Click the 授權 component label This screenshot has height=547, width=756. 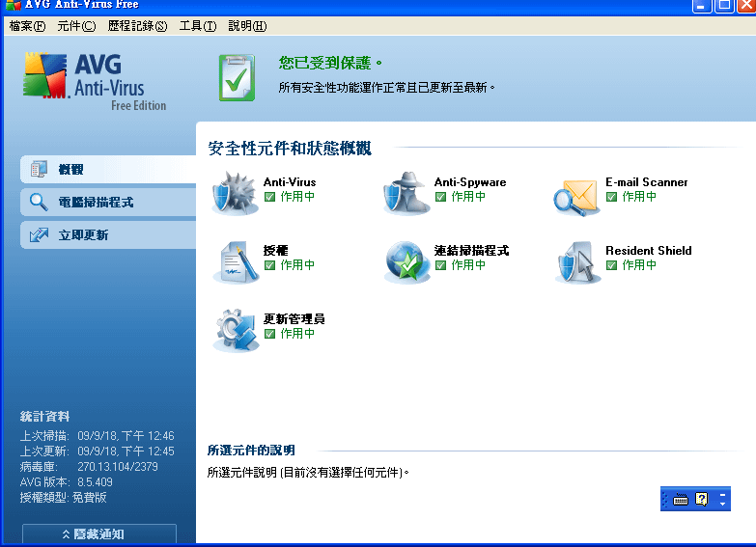[x=276, y=251]
